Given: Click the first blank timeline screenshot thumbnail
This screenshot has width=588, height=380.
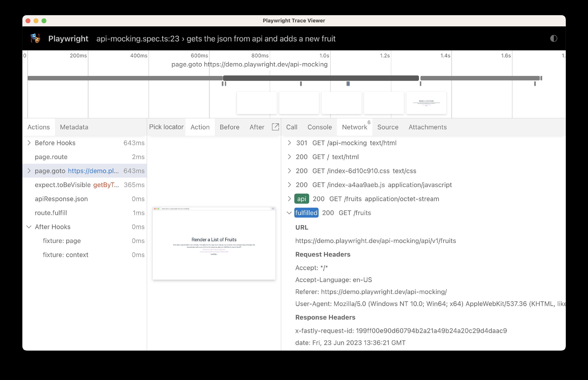Looking at the screenshot, I should click(257, 103).
